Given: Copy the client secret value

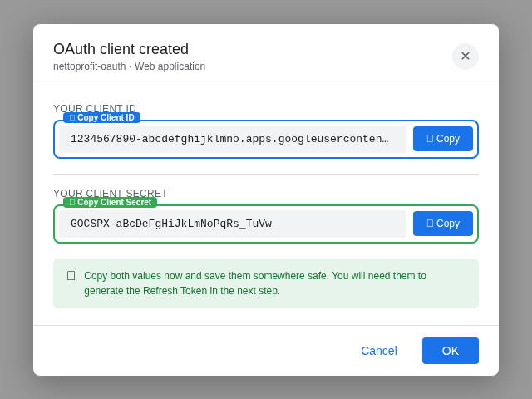Looking at the screenshot, I should pyautogui.click(x=443, y=224).
